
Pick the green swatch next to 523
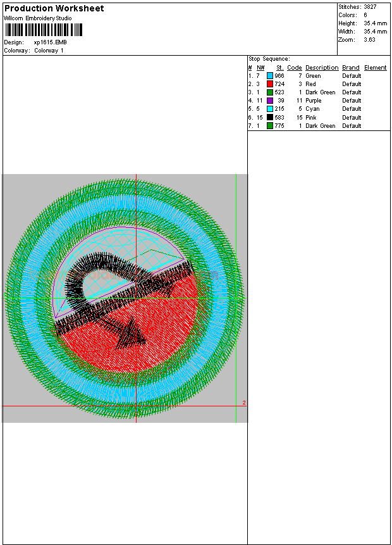pos(270,92)
